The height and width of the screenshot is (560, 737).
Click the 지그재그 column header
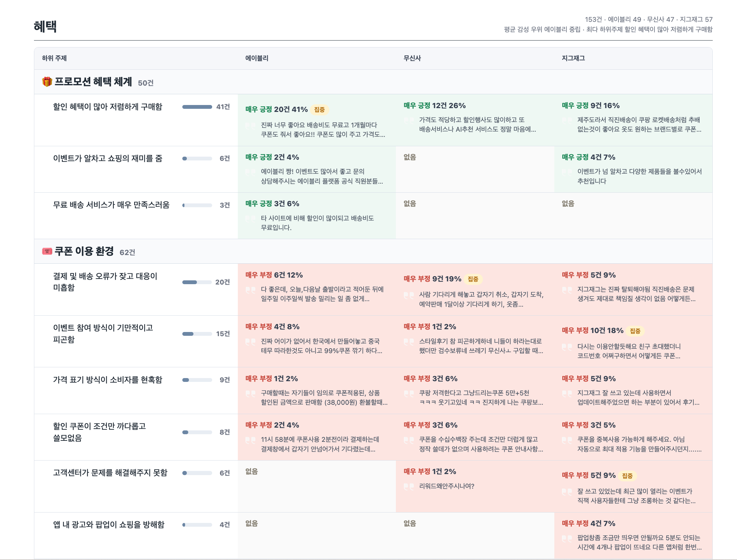(573, 58)
